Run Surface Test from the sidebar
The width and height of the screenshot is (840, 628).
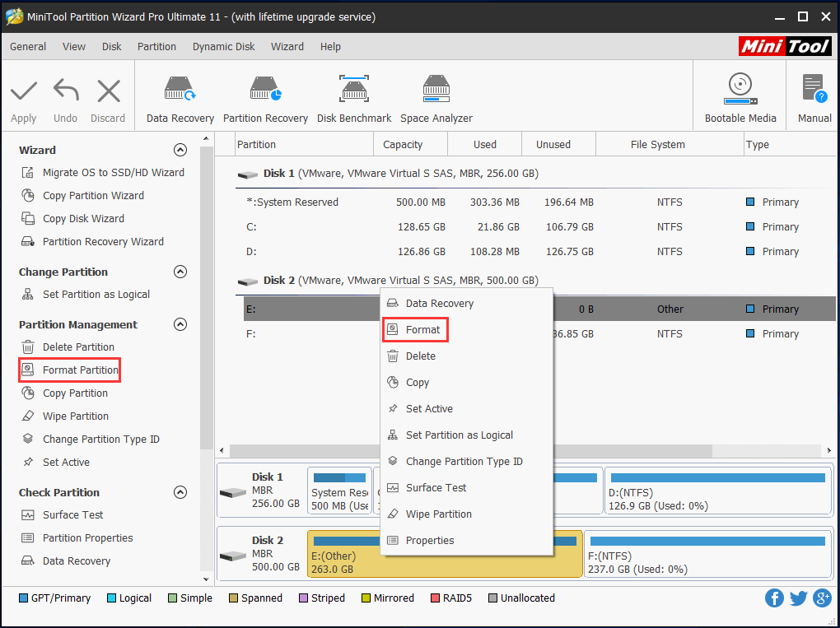62,515
